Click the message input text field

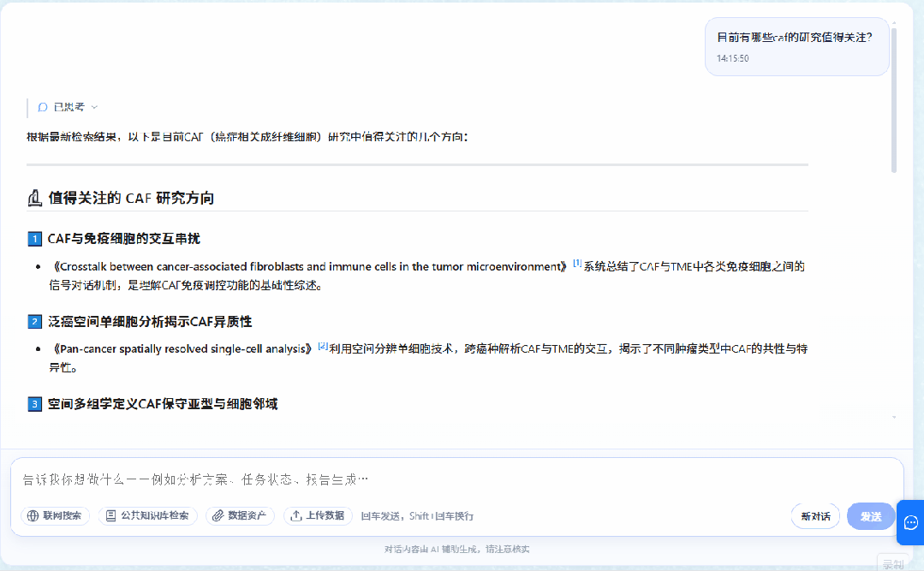[x=456, y=479]
